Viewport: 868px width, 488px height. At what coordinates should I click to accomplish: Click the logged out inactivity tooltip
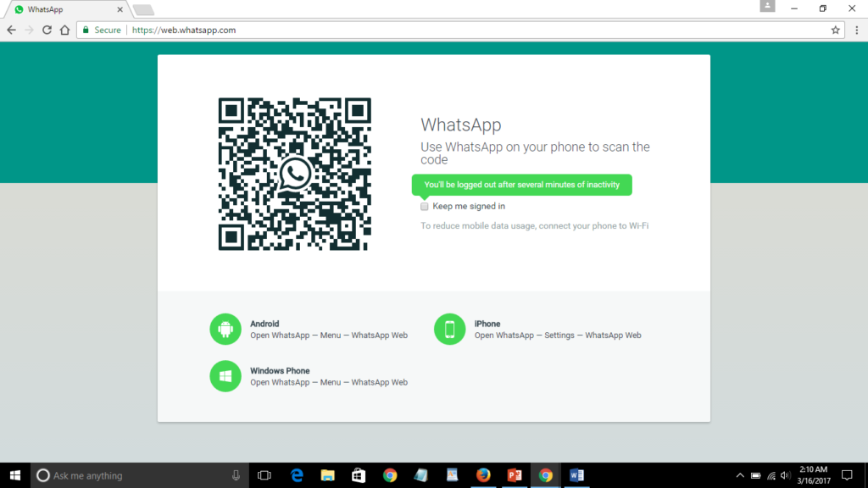coord(521,185)
